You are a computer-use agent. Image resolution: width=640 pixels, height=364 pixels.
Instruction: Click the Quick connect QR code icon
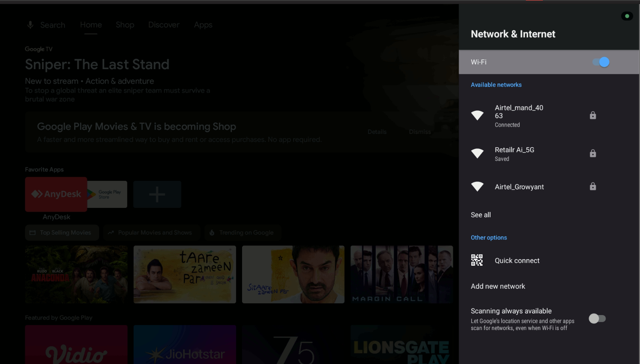pos(477,260)
